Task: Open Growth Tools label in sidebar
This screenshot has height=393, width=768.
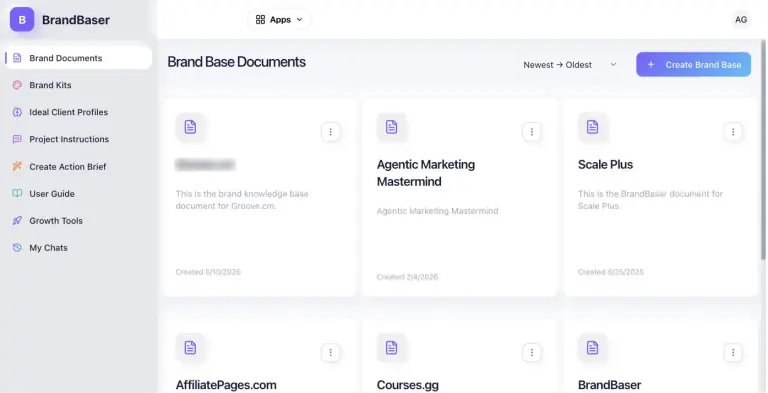Action: (x=56, y=221)
